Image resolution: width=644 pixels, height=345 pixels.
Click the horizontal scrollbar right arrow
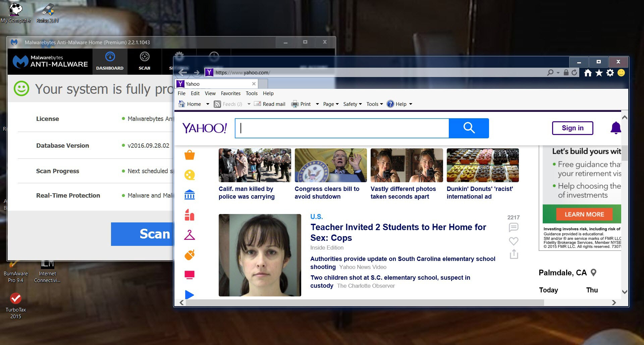pos(614,303)
